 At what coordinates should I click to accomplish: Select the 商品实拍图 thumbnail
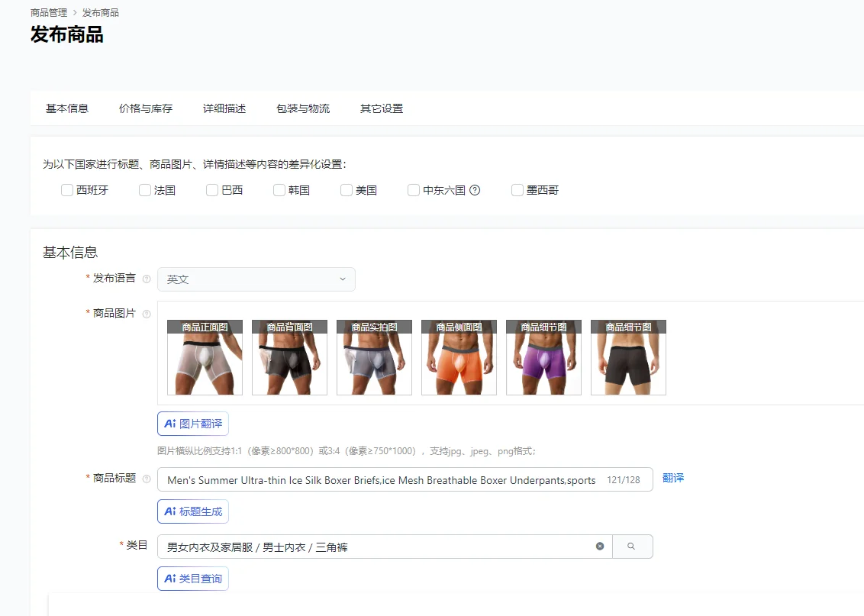click(375, 357)
